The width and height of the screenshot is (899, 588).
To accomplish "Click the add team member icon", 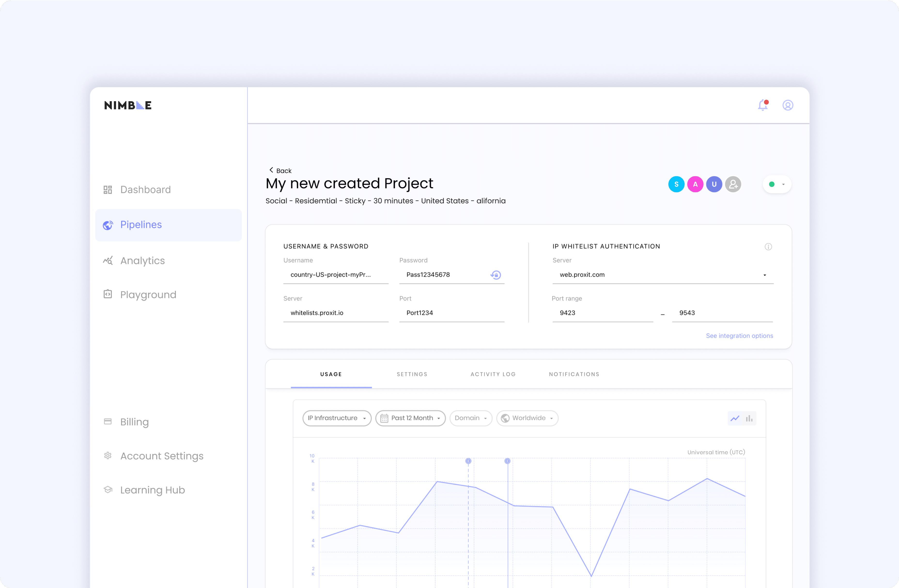I will click(x=733, y=184).
